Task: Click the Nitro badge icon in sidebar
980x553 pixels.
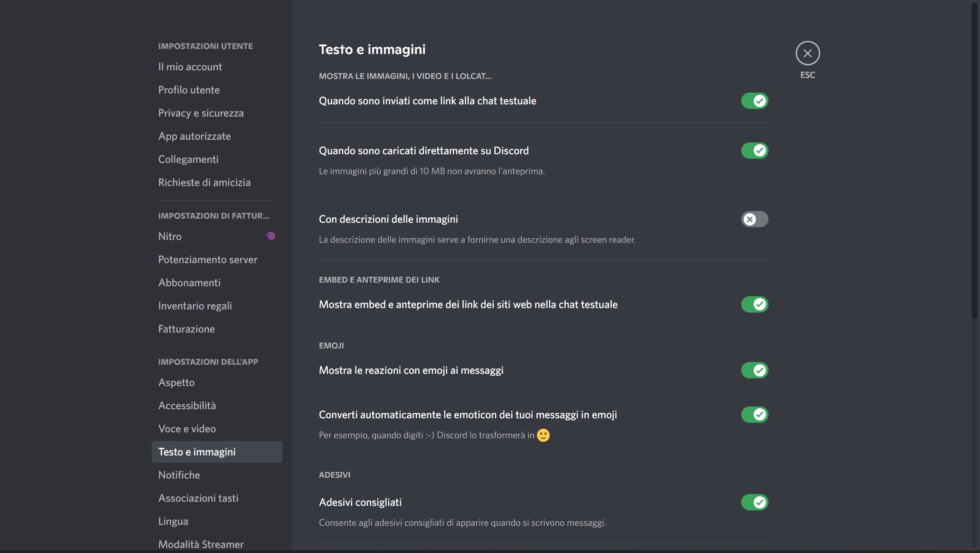Action: click(271, 236)
